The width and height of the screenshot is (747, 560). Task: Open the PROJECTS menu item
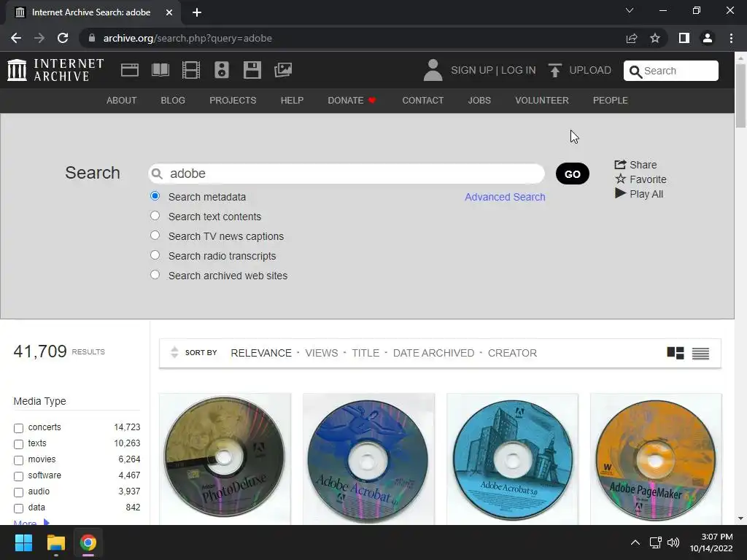(x=233, y=101)
